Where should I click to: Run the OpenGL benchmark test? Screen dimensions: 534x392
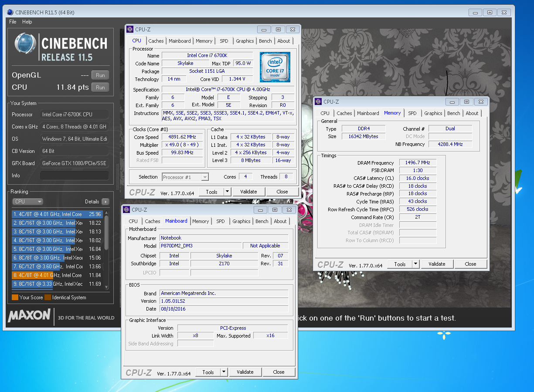pyautogui.click(x=100, y=75)
